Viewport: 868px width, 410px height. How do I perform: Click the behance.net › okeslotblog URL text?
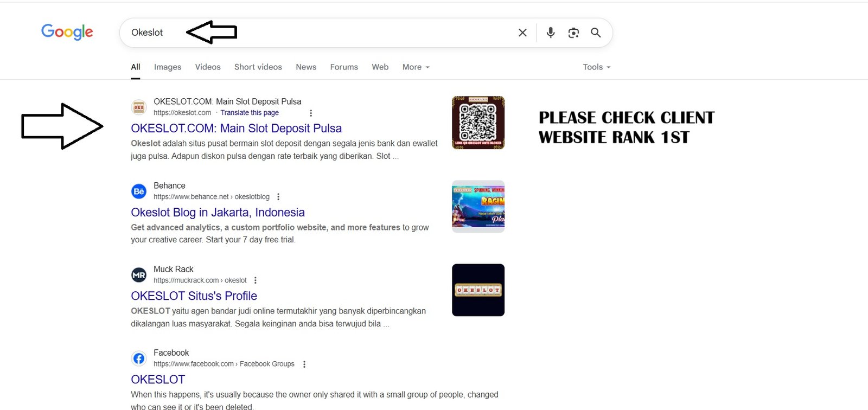click(x=212, y=197)
